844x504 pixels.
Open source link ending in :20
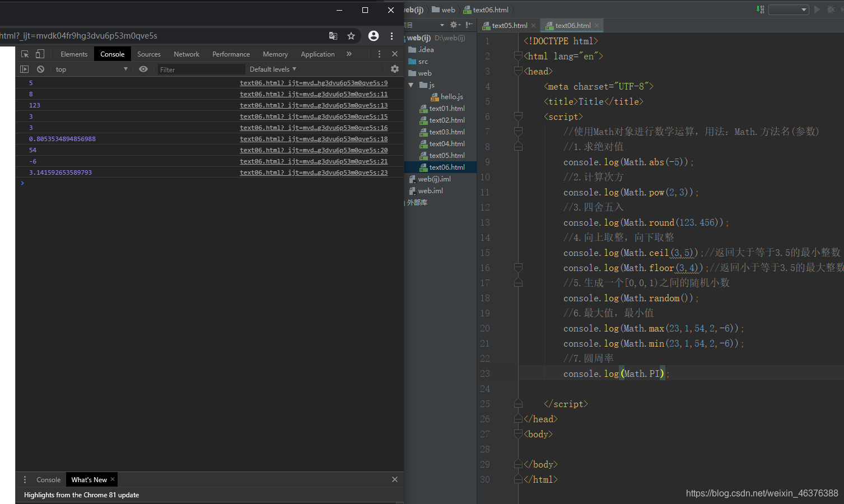click(314, 150)
